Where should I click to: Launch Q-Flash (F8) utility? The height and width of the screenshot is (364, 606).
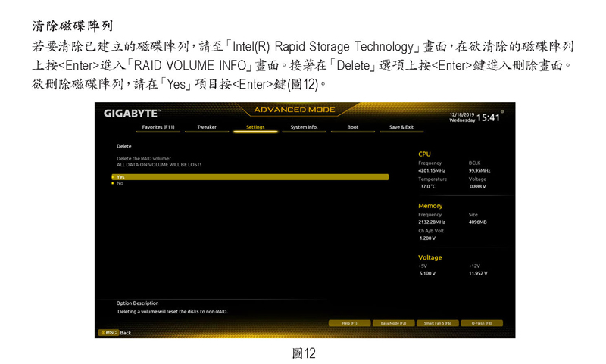tap(482, 323)
